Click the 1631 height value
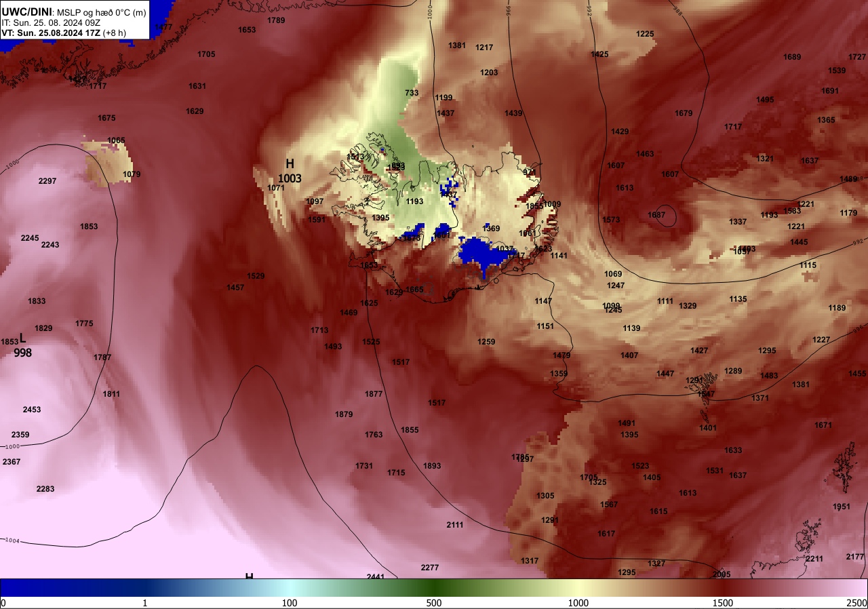 [197, 86]
